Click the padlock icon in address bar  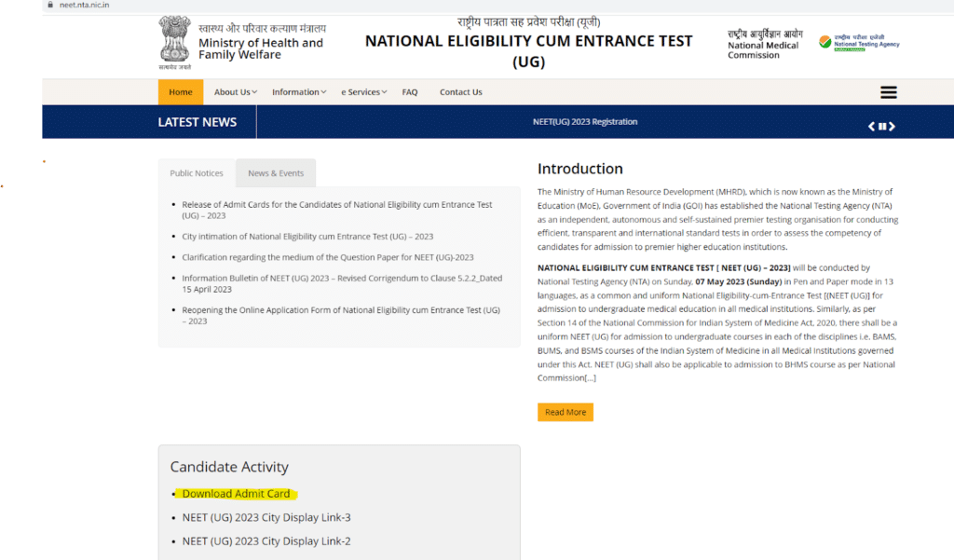[50, 5]
